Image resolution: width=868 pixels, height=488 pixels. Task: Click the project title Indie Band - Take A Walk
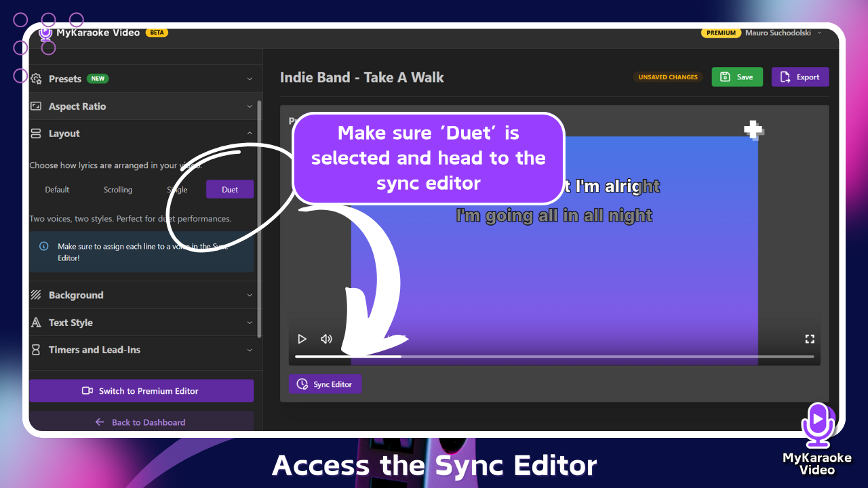(361, 77)
